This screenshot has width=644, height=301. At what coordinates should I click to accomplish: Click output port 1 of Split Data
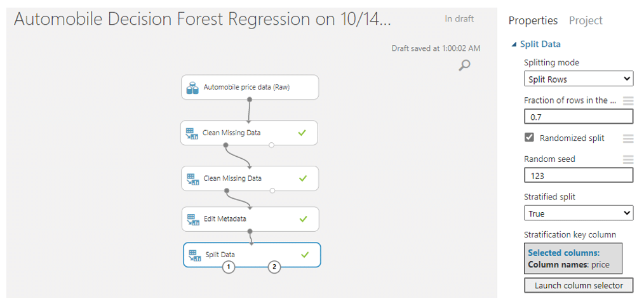click(229, 267)
